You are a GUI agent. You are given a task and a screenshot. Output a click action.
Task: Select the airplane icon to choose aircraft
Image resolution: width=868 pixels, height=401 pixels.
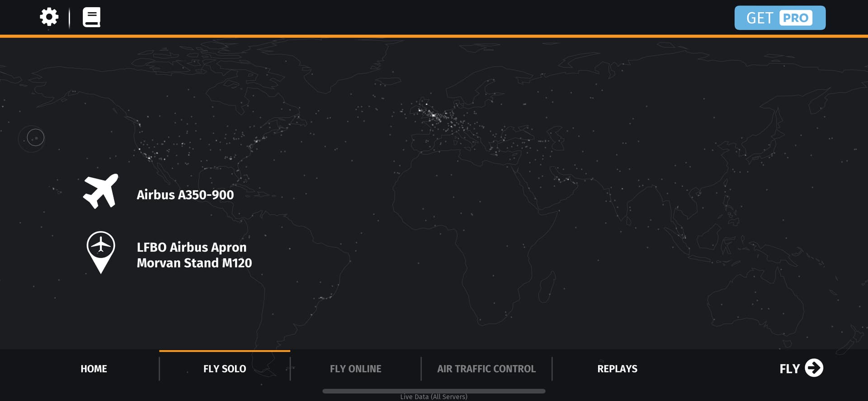pos(101,191)
